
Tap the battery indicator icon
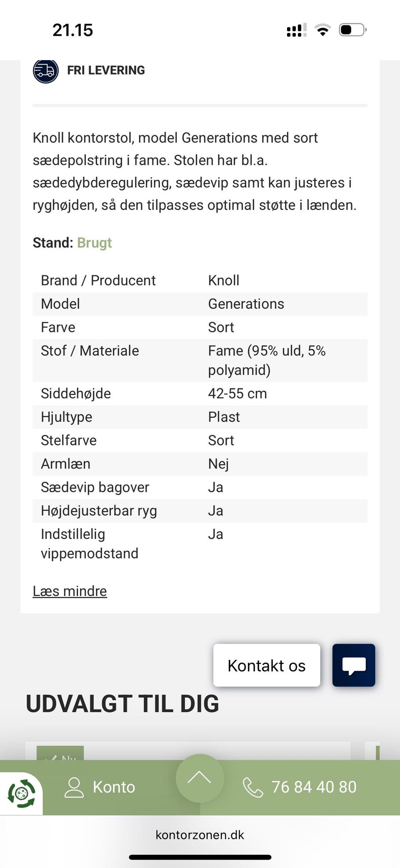click(x=352, y=30)
